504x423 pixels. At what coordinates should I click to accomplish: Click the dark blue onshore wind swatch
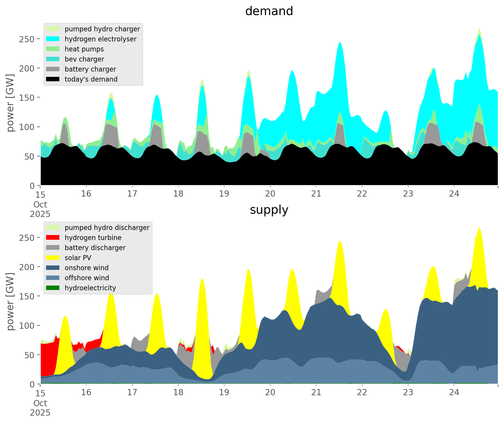53,268
